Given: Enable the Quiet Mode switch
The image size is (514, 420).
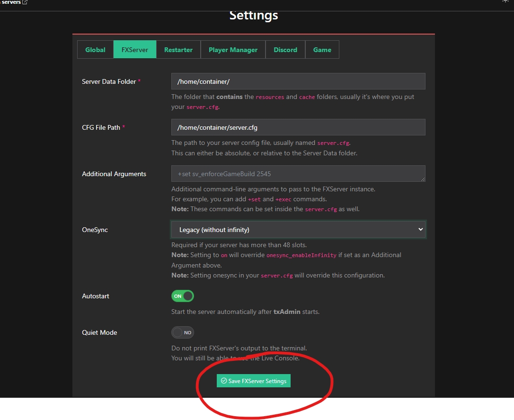Looking at the screenshot, I should (x=183, y=332).
